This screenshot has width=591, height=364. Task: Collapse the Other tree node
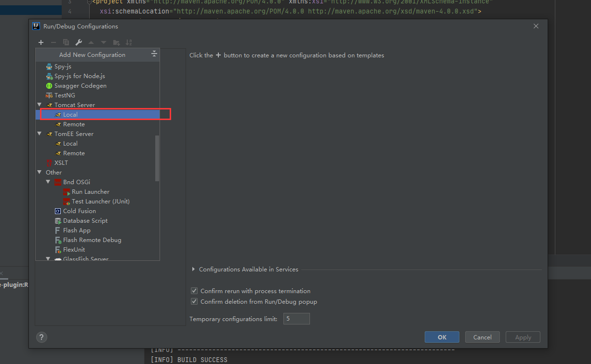coord(40,172)
